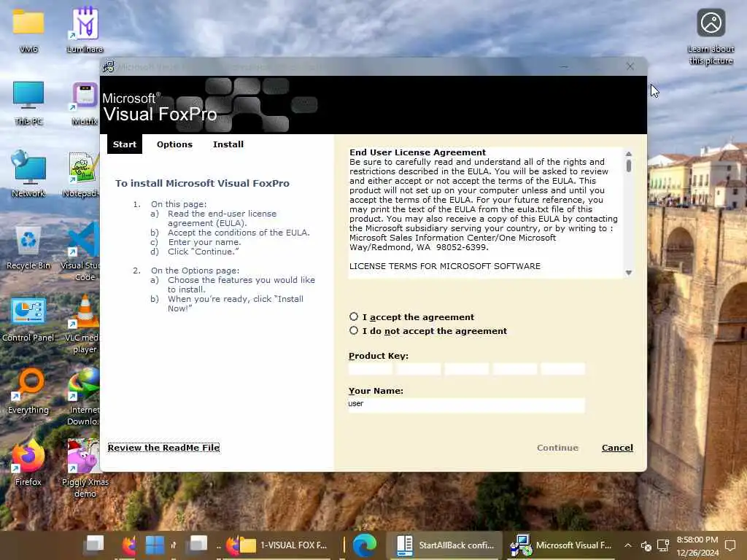Open Review the ReadMe File link
Screen dimensions: 747x560
pyautogui.click(x=163, y=448)
